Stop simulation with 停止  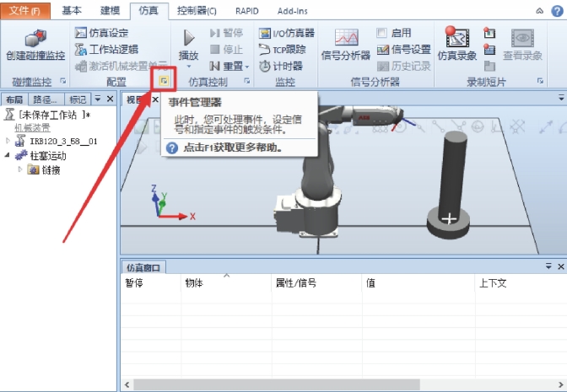(x=226, y=49)
